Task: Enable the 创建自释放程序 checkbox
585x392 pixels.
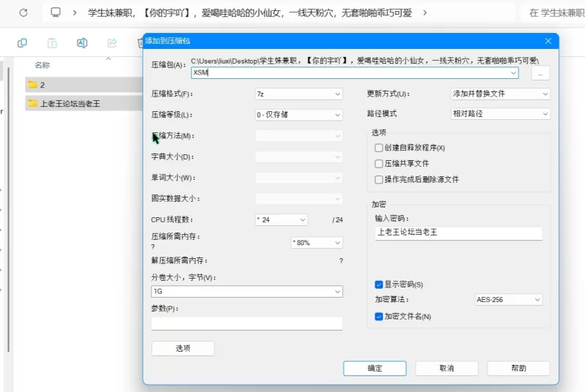Action: pos(379,148)
